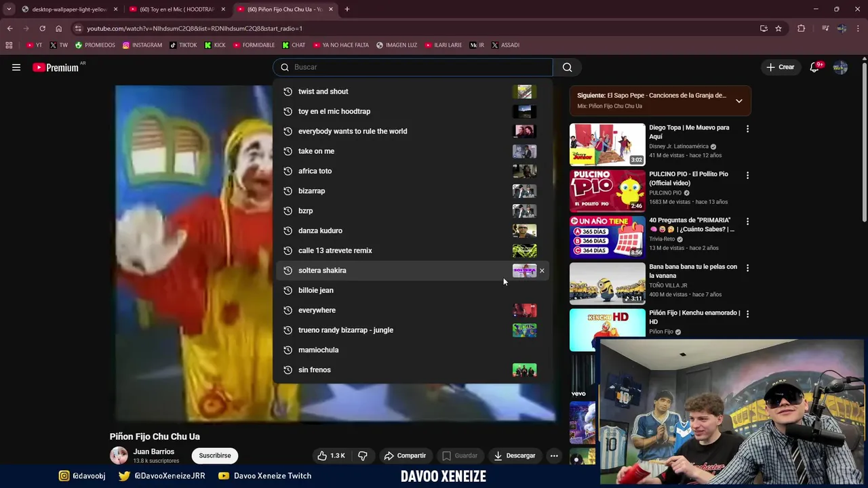The width and height of the screenshot is (868, 488).
Task: Open the Juan Barrios channel name link
Action: [x=153, y=451]
